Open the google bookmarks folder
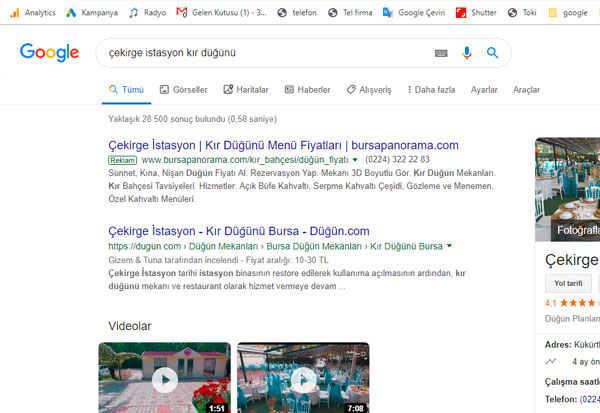This screenshot has height=413, width=600. [568, 13]
